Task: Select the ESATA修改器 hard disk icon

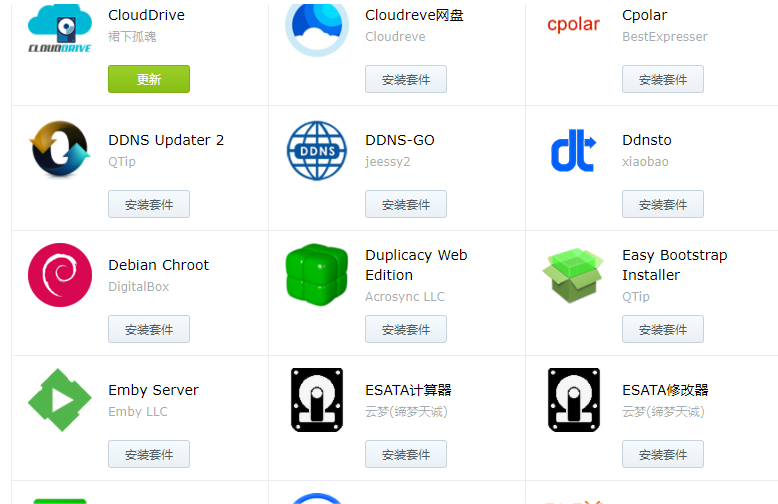Action: [574, 400]
